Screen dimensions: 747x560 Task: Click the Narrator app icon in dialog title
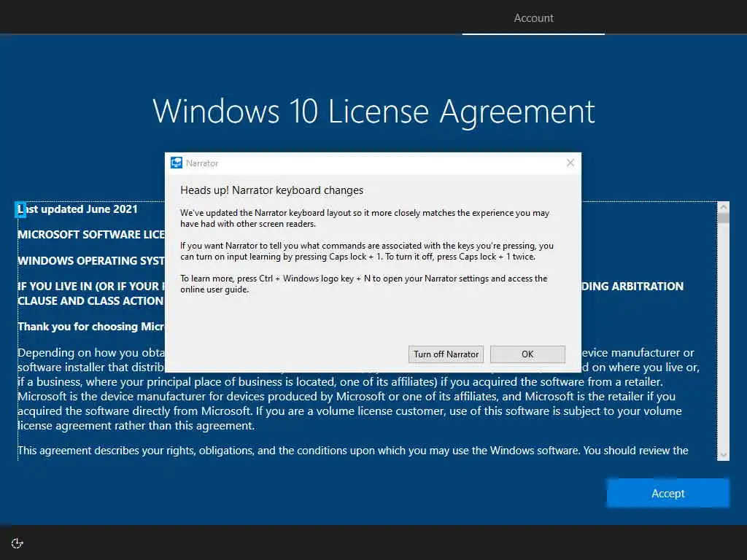tap(177, 163)
